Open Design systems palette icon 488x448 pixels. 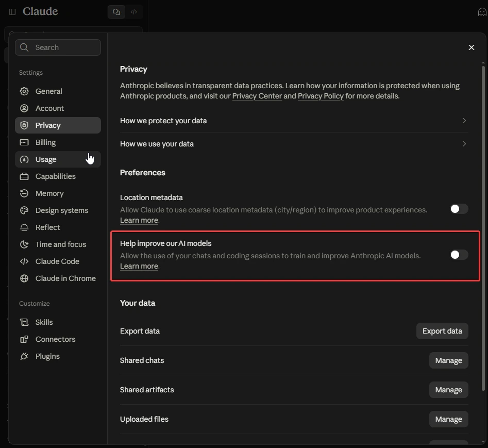24,210
